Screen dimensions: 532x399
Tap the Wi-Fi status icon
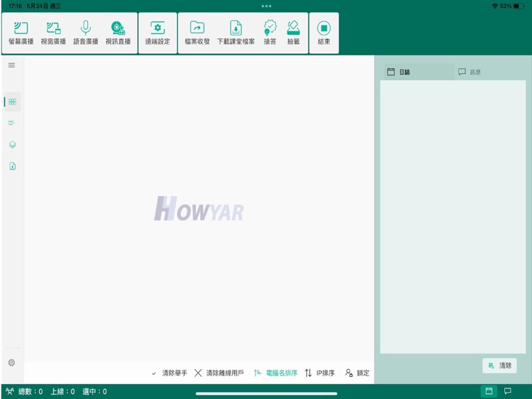coord(495,6)
